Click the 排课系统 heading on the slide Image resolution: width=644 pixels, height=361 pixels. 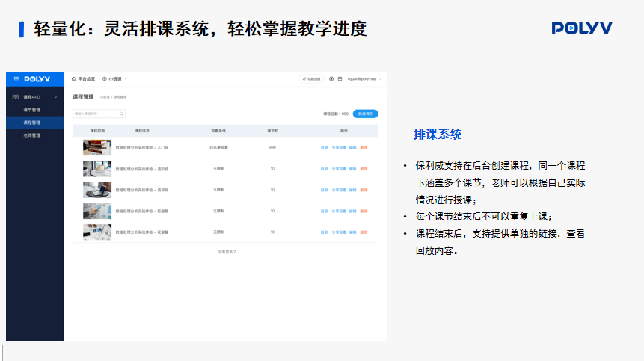point(438,134)
